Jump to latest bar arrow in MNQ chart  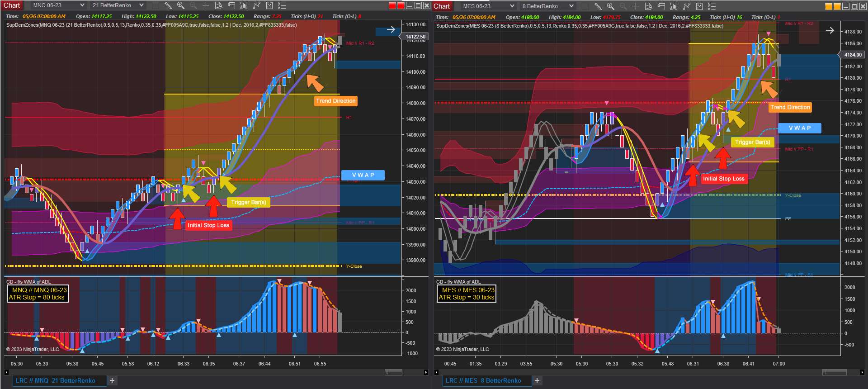[391, 30]
